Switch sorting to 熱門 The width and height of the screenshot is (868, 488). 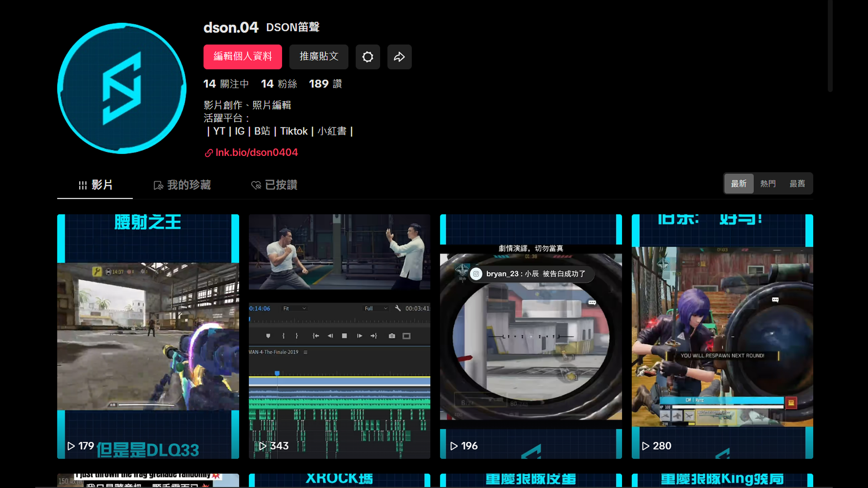(768, 183)
